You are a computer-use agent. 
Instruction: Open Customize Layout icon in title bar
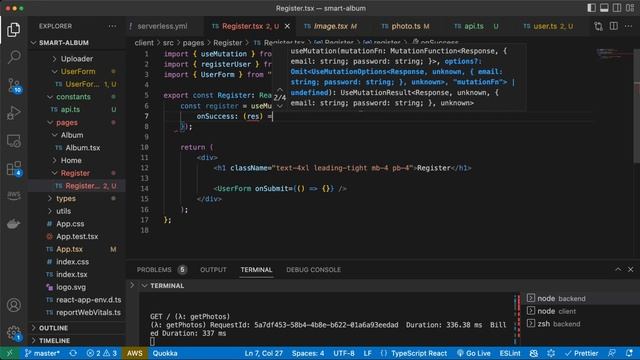tap(630, 8)
